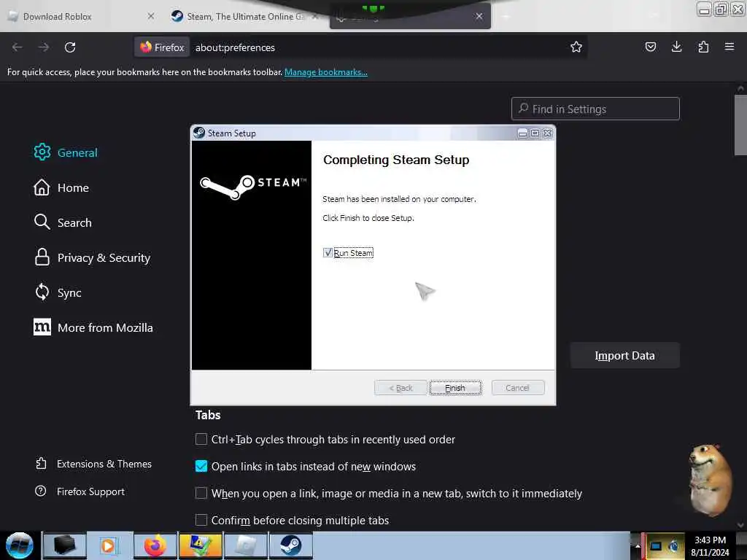Enable Ctrl+Tab cycles through tabs checkbox

click(201, 439)
